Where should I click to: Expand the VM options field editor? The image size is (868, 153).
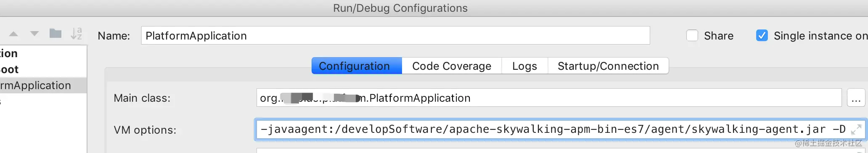click(x=856, y=129)
